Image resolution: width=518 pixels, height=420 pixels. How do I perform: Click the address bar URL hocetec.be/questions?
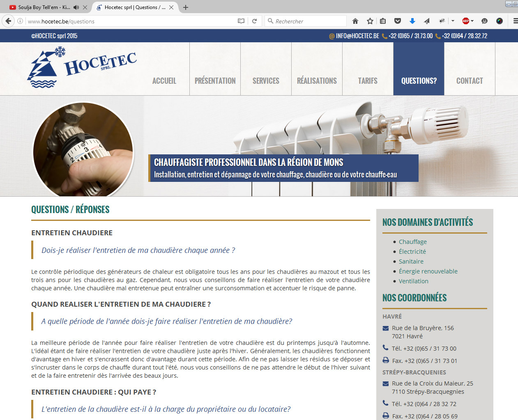point(61,21)
